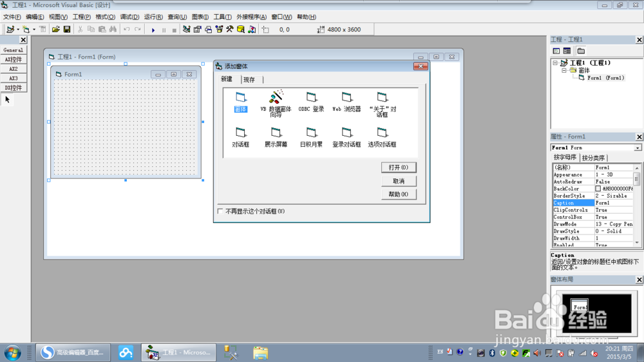
Task: Click Add Form toolbar icon
Action: click(26, 29)
